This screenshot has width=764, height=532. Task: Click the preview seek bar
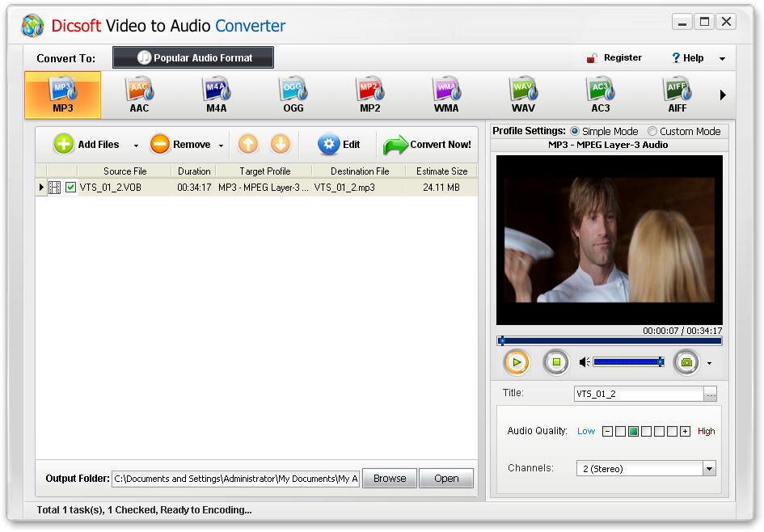coord(609,341)
